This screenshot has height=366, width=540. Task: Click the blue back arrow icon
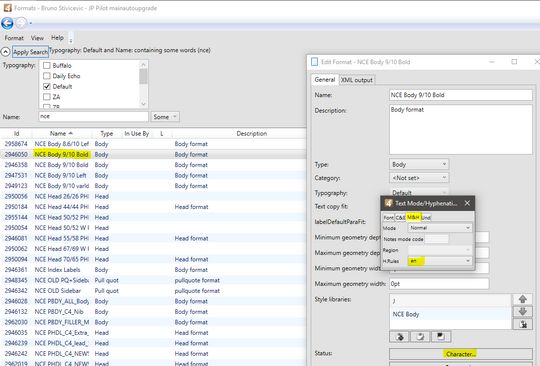(x=7, y=23)
